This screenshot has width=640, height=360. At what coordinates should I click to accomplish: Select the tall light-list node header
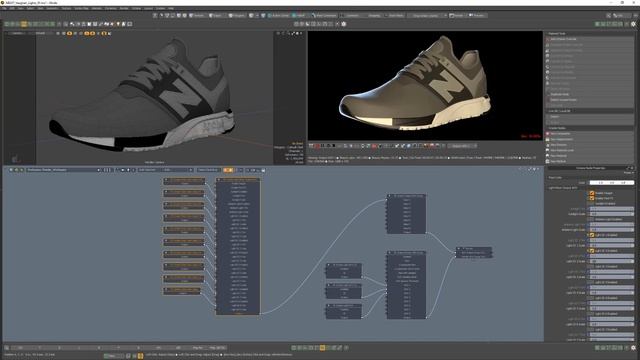coord(238,179)
